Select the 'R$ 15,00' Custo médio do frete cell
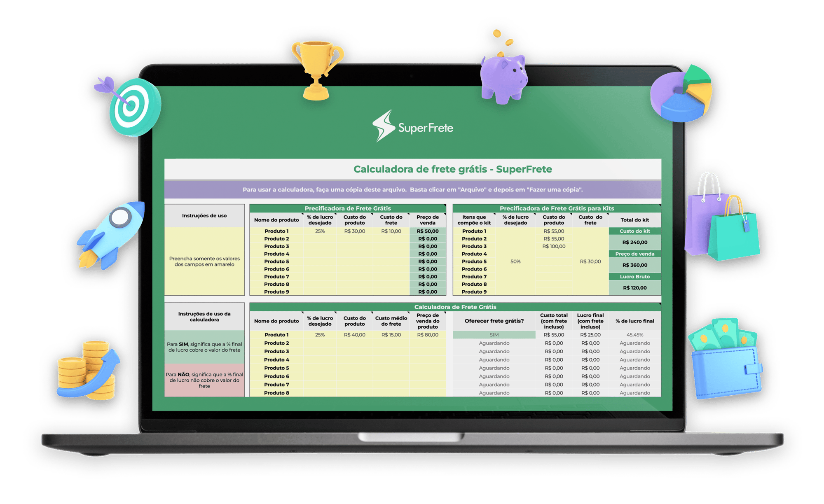Viewport: 824px width, 504px height. pos(391,335)
